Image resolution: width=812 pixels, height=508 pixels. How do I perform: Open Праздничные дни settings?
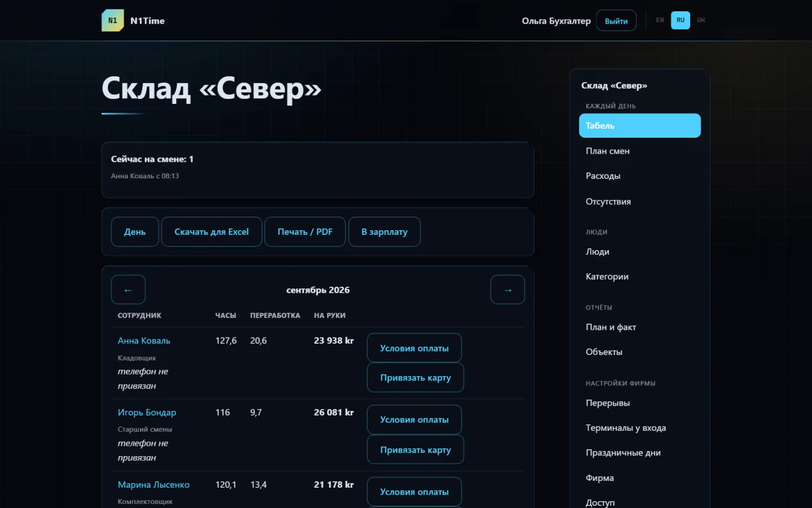(x=640, y=453)
